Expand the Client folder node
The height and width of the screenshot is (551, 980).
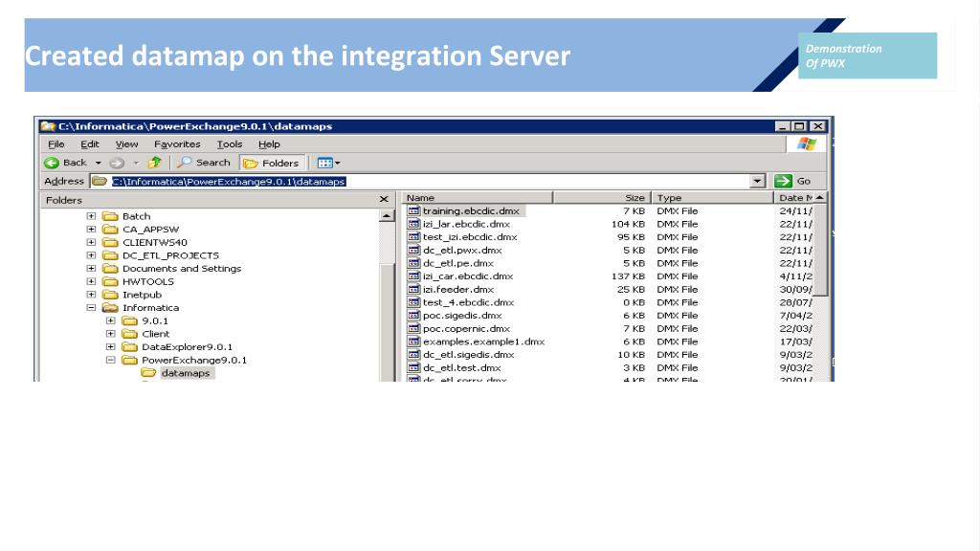pos(111,334)
